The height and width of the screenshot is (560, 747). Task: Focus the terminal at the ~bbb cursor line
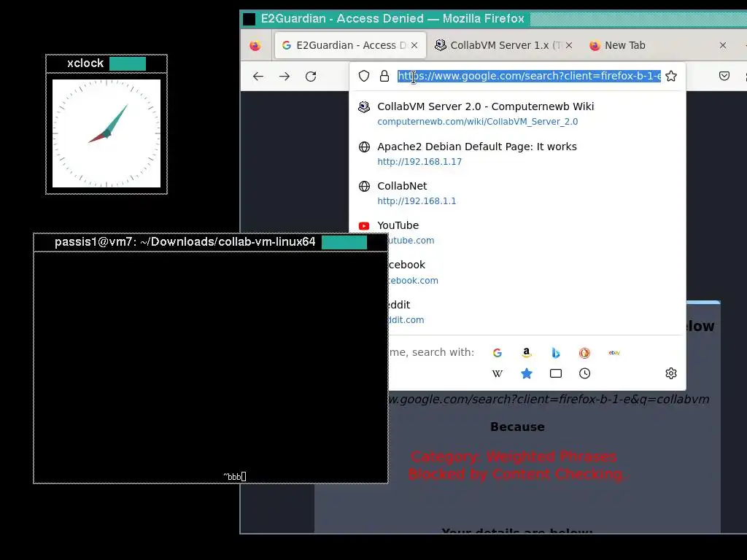coord(234,476)
